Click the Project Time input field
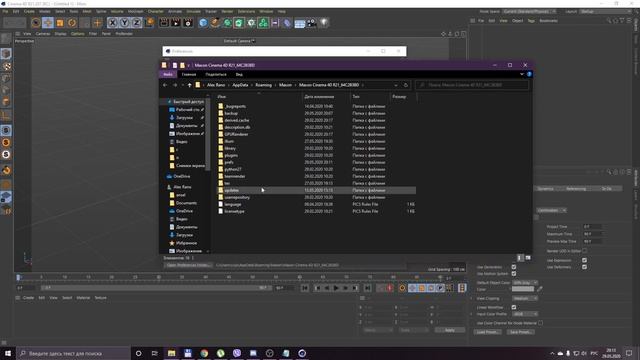Image resolution: width=640 pixels, height=360 pixels. pos(593,227)
